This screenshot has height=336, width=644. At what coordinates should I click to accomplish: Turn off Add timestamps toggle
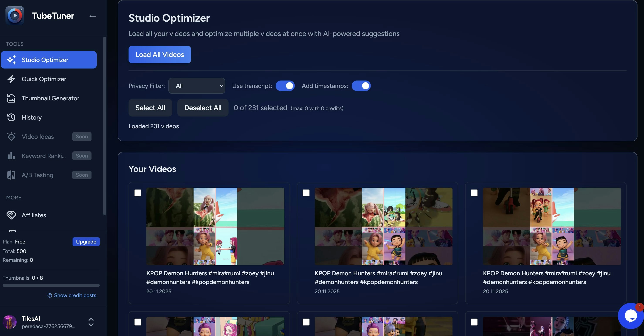(x=361, y=86)
